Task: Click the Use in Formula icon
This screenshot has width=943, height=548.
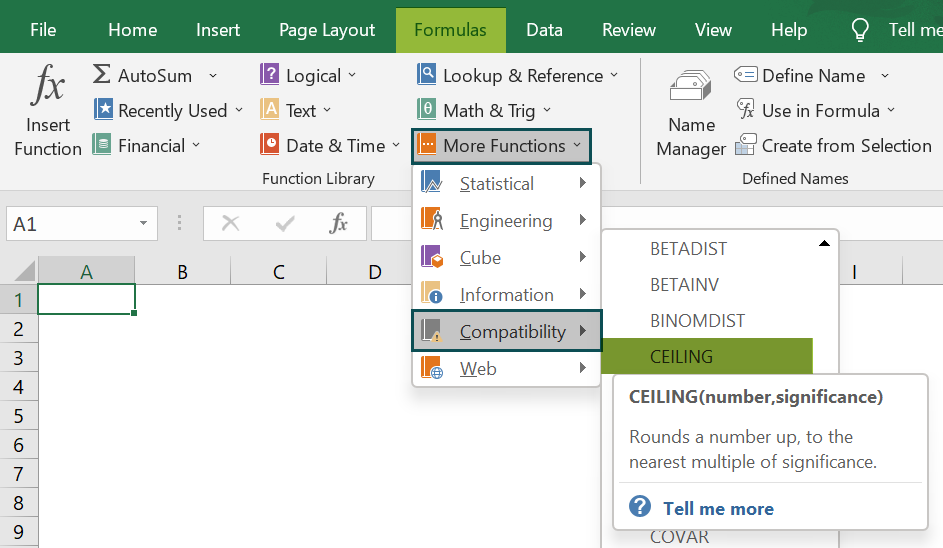Action: pos(746,109)
